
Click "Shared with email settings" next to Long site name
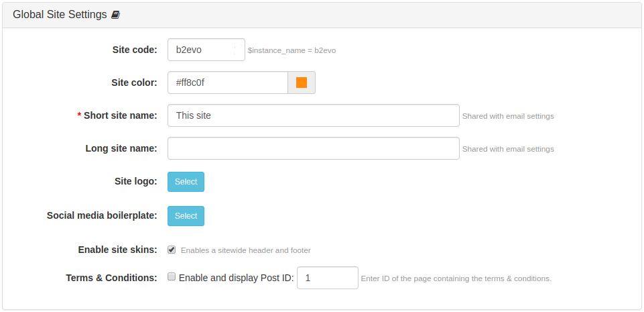pos(508,149)
